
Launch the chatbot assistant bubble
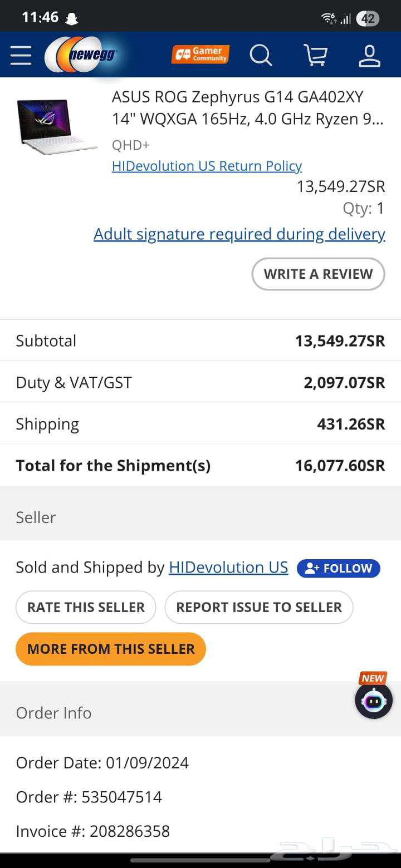[374, 701]
